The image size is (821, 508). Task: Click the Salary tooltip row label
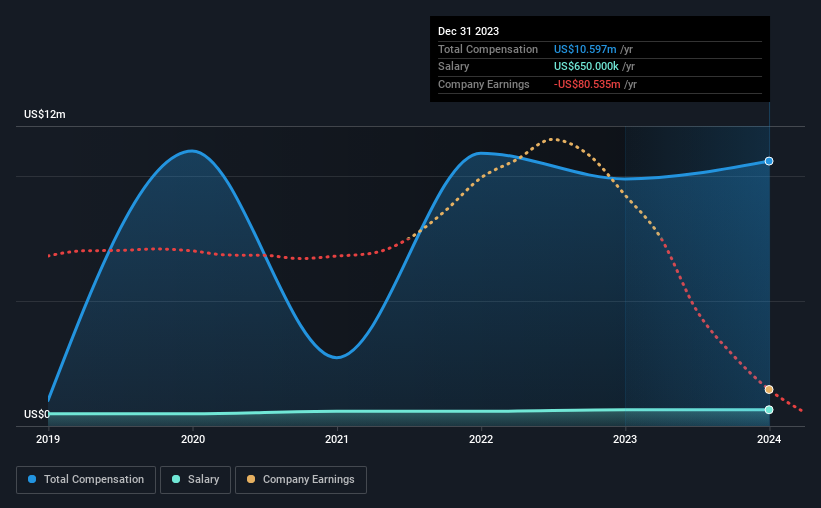453,67
